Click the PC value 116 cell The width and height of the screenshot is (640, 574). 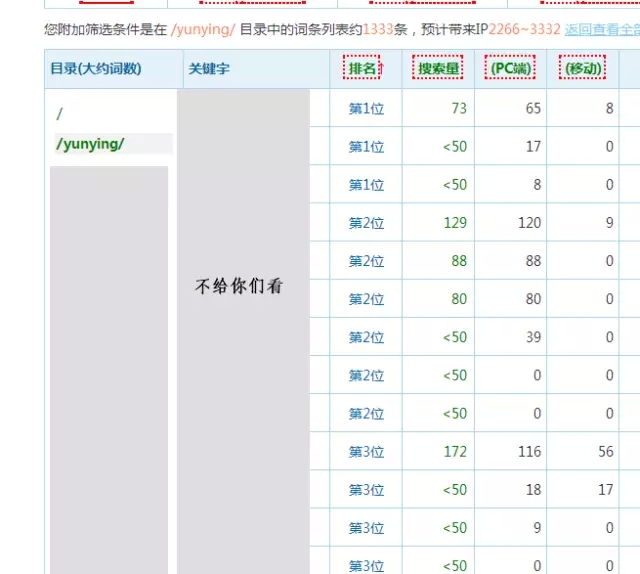point(529,452)
